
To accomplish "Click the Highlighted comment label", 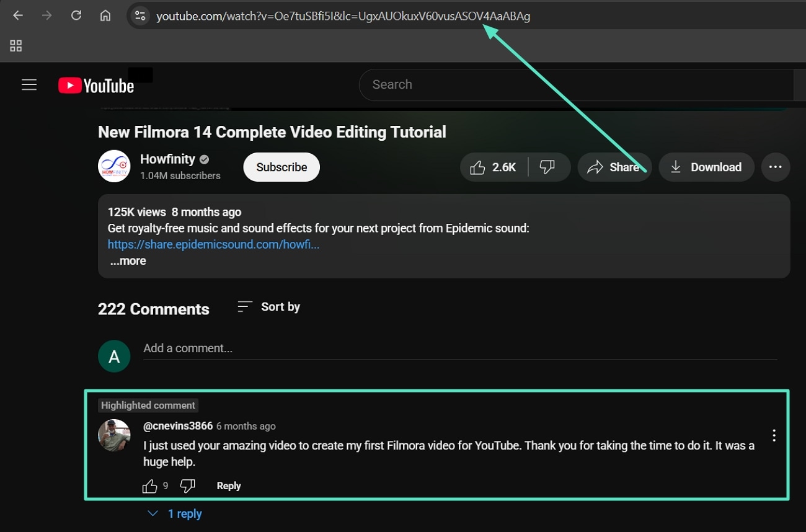I will pyautogui.click(x=148, y=406).
